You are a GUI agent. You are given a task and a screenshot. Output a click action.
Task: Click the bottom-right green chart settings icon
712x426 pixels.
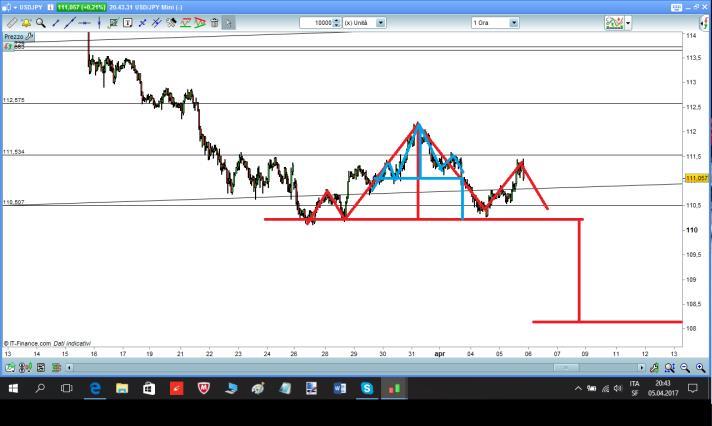pyautogui.click(x=654, y=367)
